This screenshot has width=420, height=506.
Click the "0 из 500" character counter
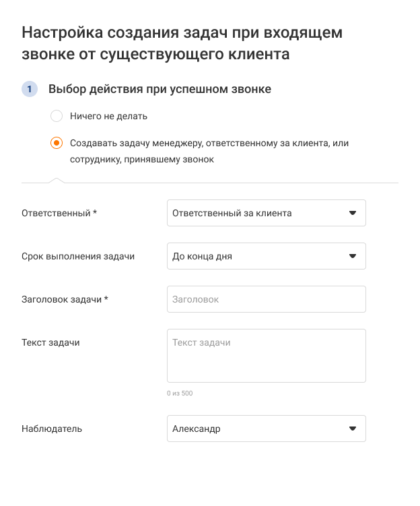click(180, 393)
